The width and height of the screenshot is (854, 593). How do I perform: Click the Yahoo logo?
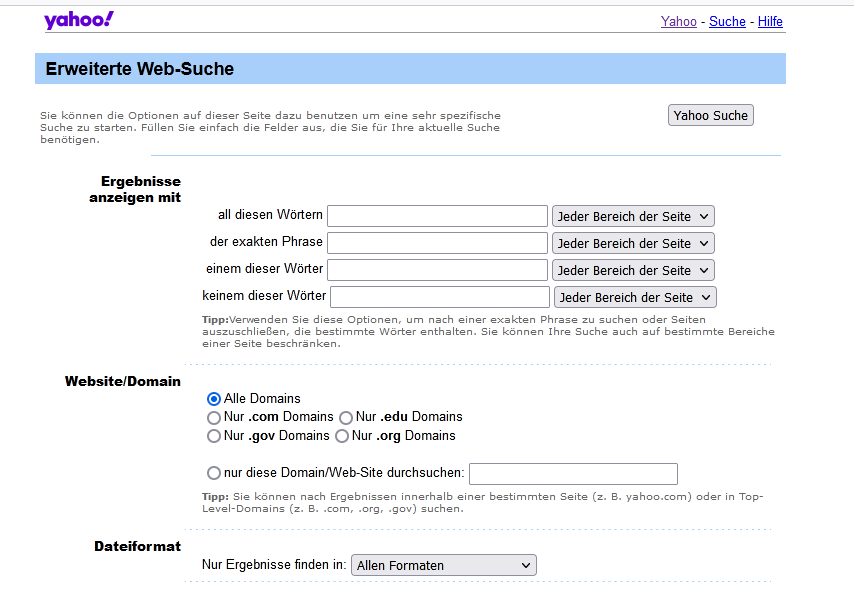pos(79,20)
